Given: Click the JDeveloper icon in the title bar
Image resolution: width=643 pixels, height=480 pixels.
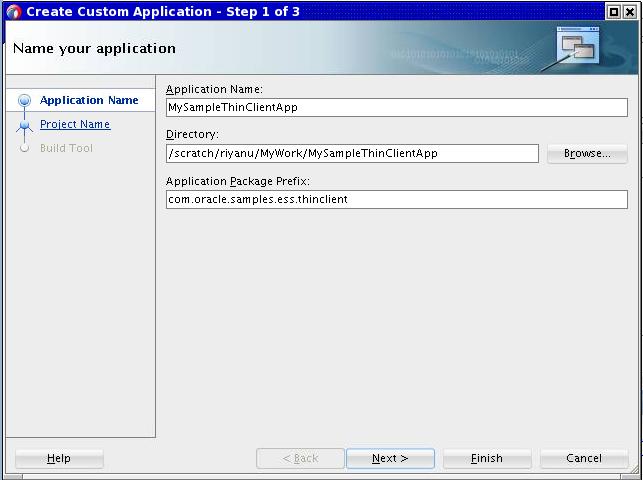Looking at the screenshot, I should point(14,11).
